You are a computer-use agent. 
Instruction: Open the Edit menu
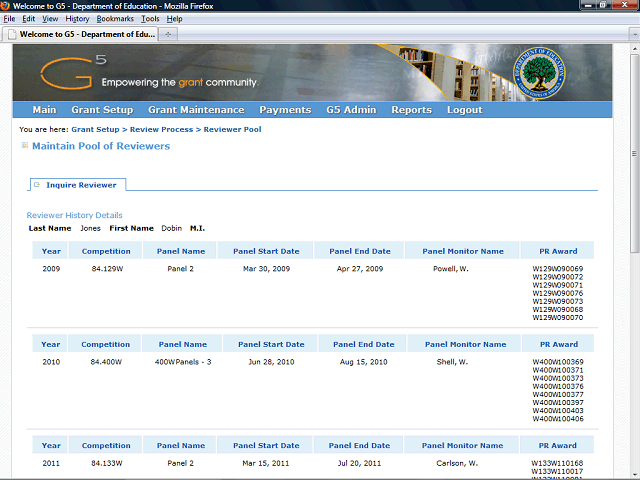(29, 19)
